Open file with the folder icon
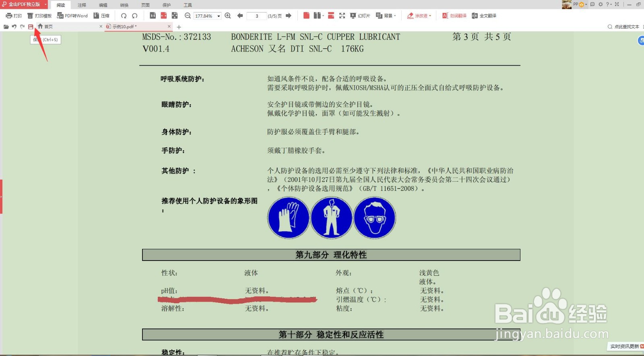 (6, 27)
